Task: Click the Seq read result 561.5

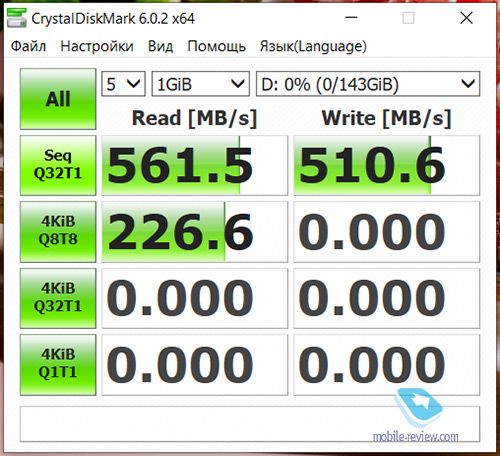Action: pos(195,165)
